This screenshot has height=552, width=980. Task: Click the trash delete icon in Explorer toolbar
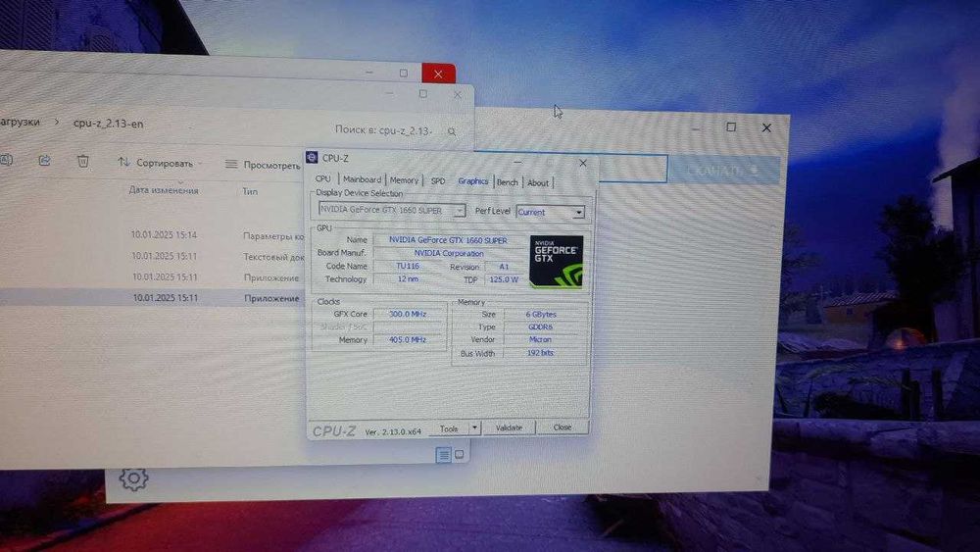click(83, 161)
